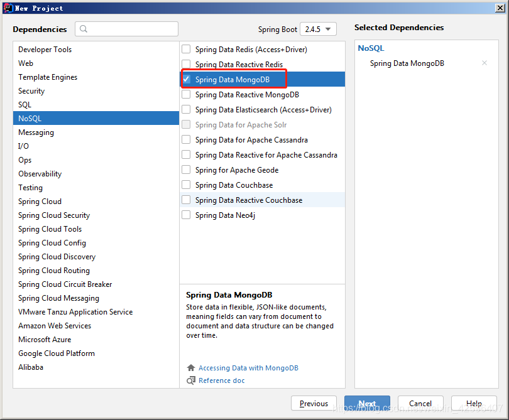509x420 pixels.
Task: Select Spring Data MongoDB in selected list
Action: [x=407, y=63]
